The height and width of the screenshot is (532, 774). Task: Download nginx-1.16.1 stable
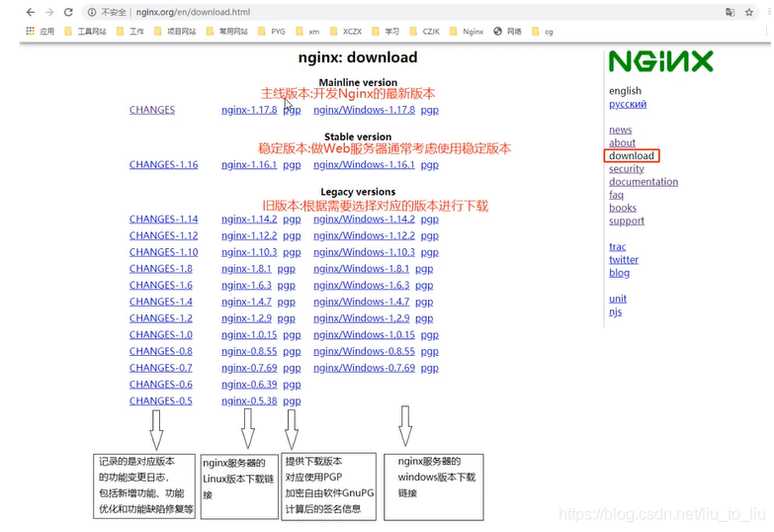pos(249,164)
